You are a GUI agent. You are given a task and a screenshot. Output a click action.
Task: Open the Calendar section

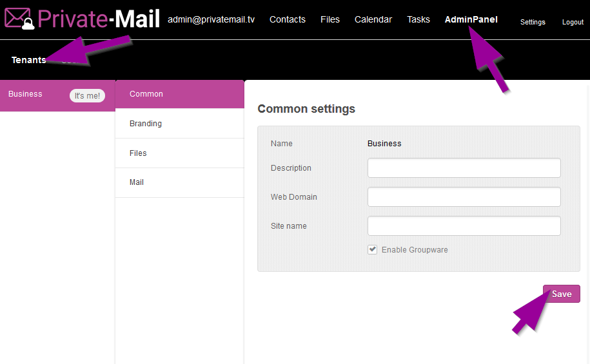coord(373,19)
